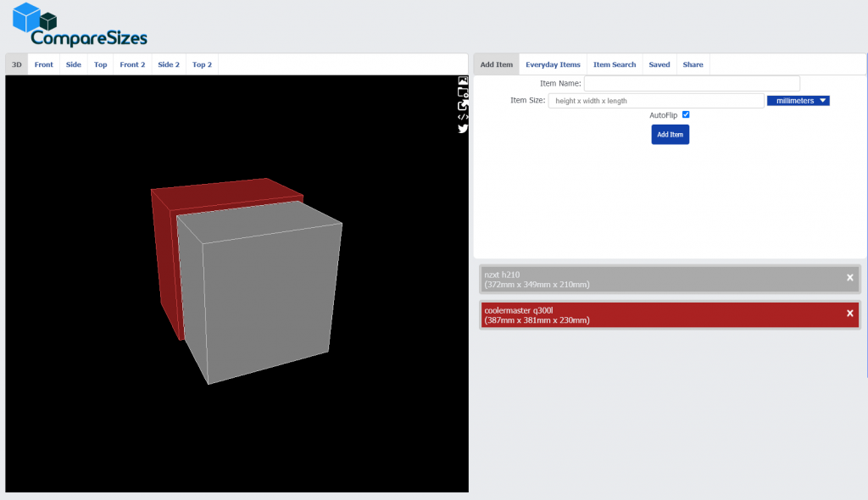Image resolution: width=868 pixels, height=500 pixels.
Task: Remove the nzxt h210 item
Action: pyautogui.click(x=849, y=278)
